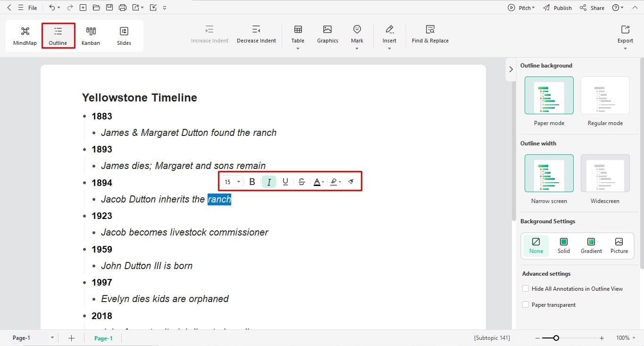Click the Redo arrow icon

[70, 8]
